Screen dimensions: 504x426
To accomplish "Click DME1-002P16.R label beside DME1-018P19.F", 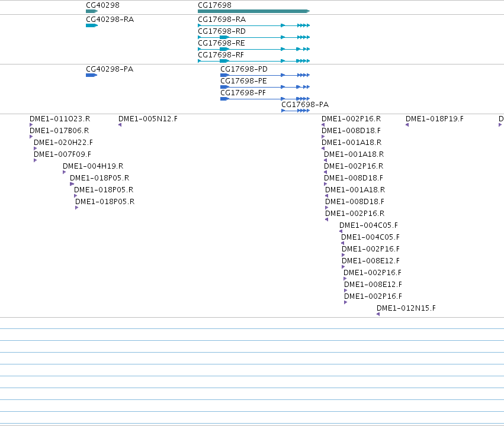I will coord(351,119).
